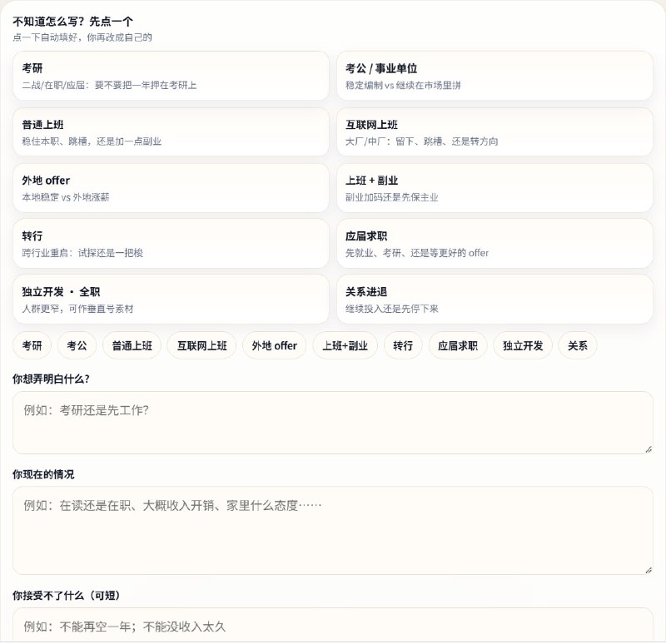Click hint text 点一下自动填好，你再改成自己的

click(82, 37)
